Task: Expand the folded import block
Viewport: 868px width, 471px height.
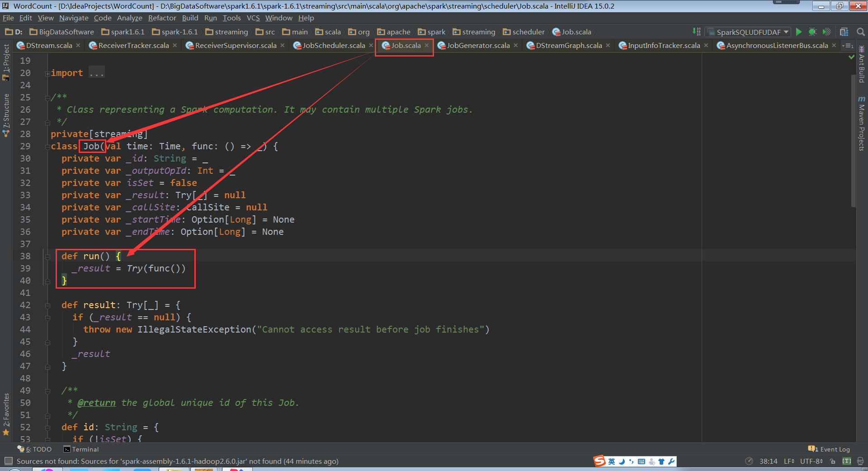Action: point(47,73)
